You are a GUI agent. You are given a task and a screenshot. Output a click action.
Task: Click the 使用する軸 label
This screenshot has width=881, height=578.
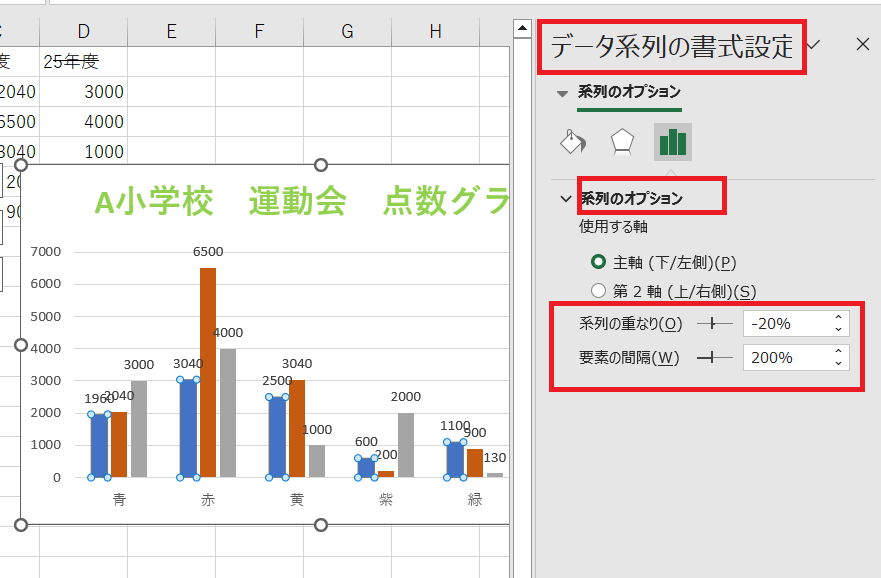(x=614, y=226)
